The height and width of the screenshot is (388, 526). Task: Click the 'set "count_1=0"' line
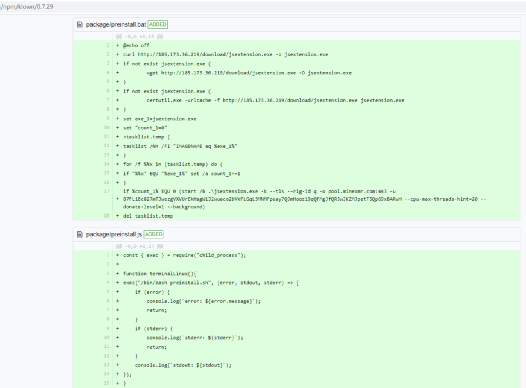(145, 128)
